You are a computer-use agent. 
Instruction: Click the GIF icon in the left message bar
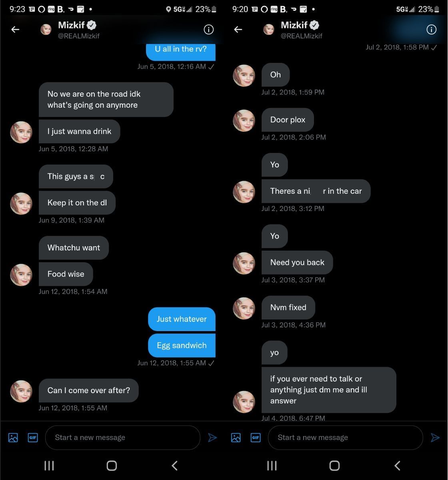tap(33, 438)
